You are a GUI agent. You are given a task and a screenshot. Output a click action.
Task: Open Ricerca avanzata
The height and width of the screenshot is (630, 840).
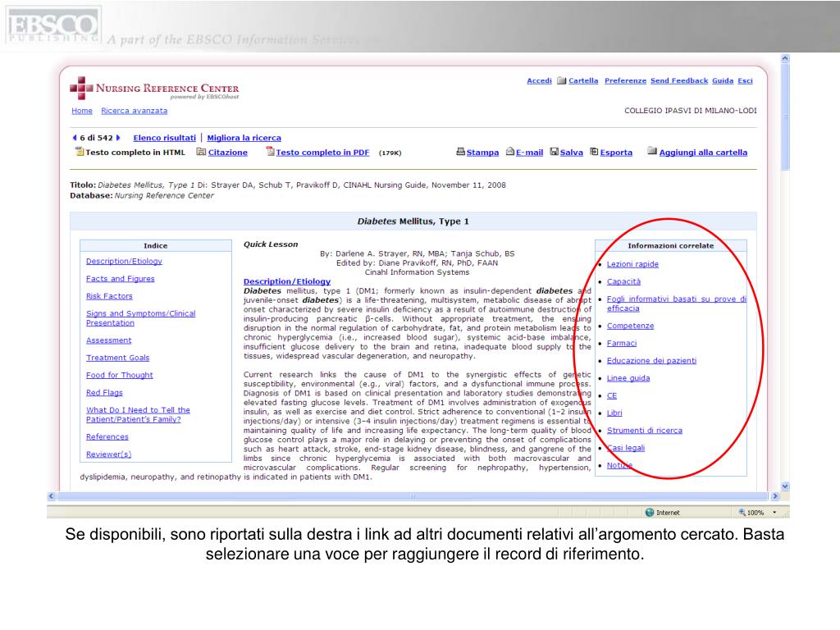[134, 111]
